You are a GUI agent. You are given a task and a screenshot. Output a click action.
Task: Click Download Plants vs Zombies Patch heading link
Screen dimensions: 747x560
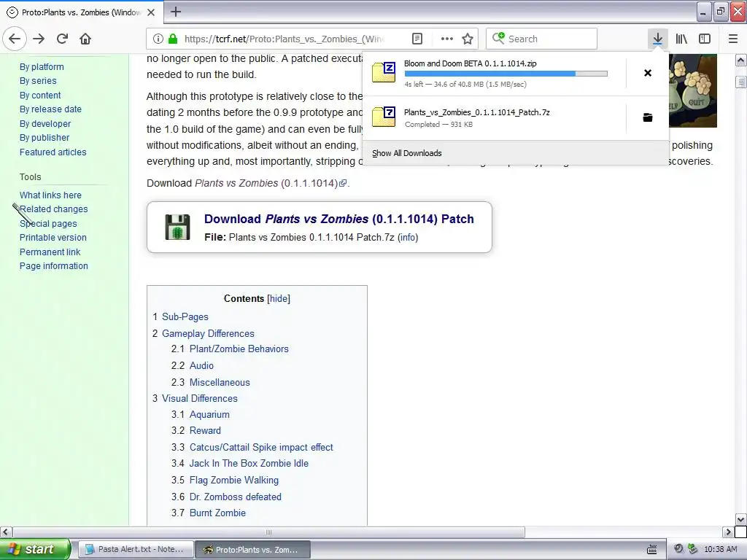tap(339, 219)
